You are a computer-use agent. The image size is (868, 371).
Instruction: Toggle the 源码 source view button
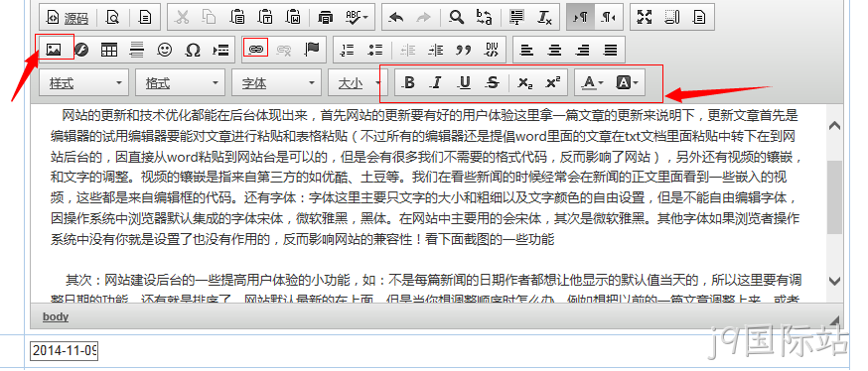[68, 17]
